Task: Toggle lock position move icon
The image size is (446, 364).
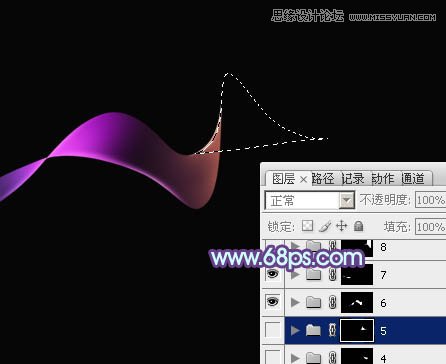Action: click(x=342, y=226)
